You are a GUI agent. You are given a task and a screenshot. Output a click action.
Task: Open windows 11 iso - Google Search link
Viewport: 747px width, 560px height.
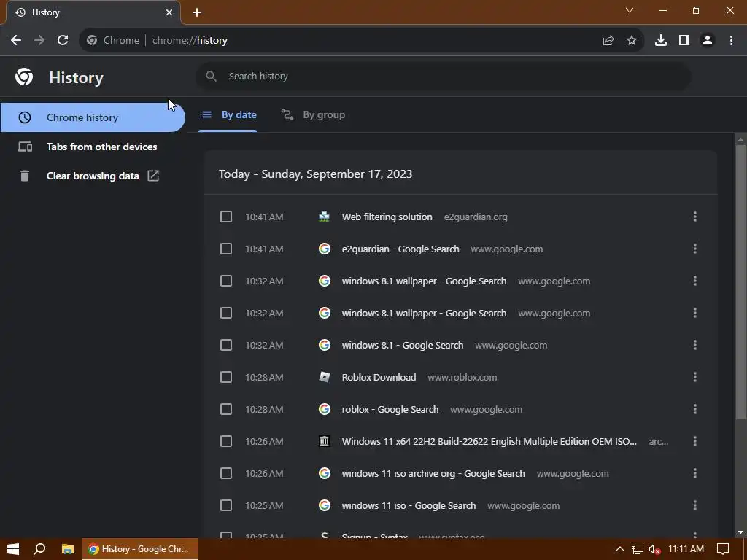(409, 505)
